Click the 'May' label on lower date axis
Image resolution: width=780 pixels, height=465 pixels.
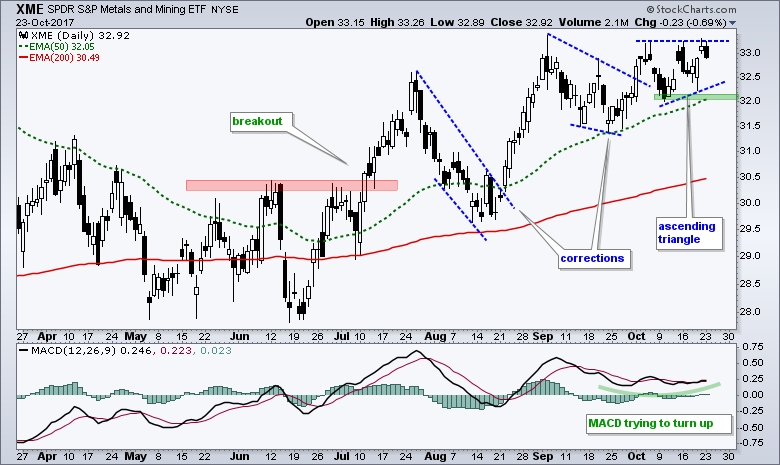tap(135, 457)
